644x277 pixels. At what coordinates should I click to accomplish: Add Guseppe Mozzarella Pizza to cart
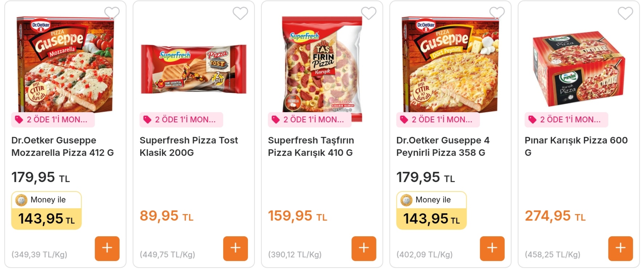(107, 248)
